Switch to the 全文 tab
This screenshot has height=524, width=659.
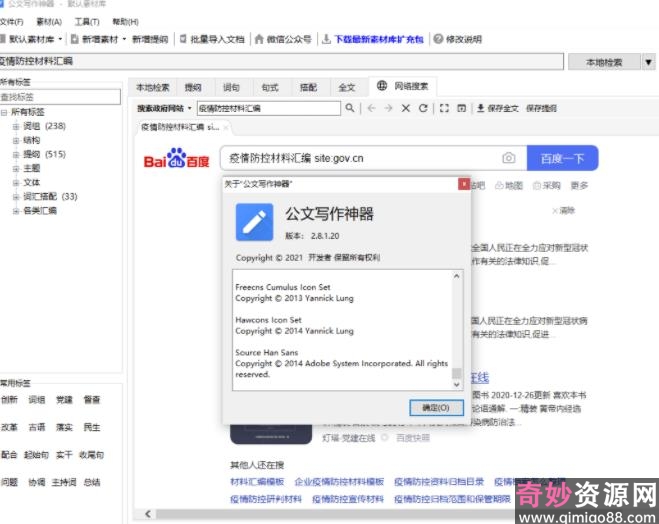tap(347, 87)
